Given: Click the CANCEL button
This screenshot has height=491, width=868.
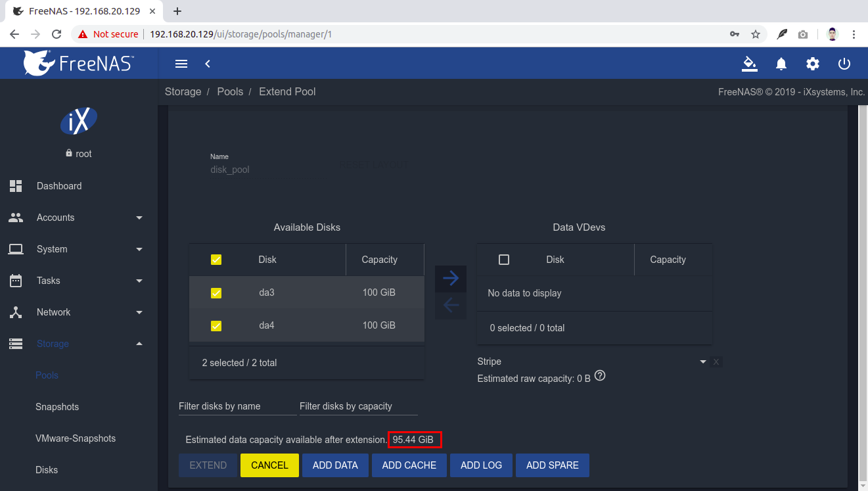Looking at the screenshot, I should click(269, 465).
